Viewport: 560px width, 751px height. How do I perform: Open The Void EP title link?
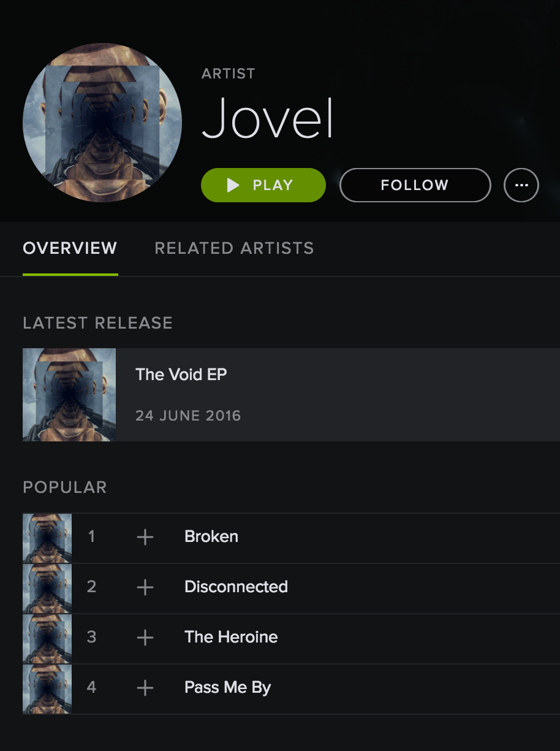(x=181, y=374)
